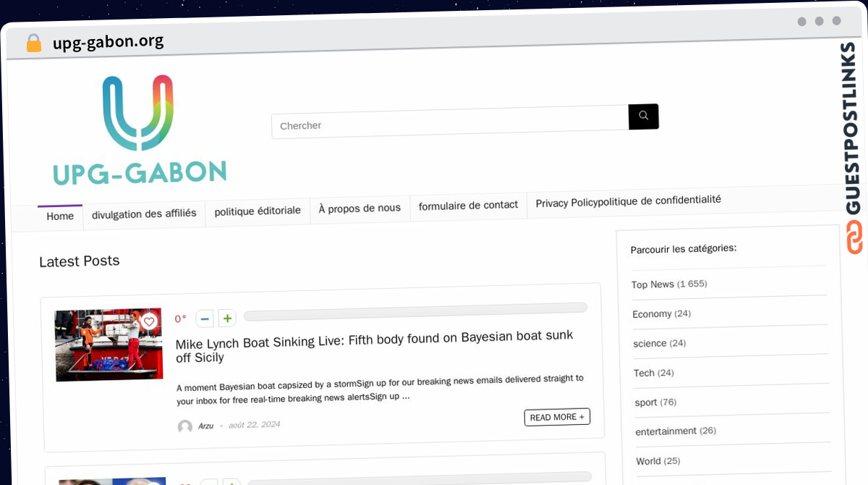Click the heart icon on Mike Lynch thumbnail

(149, 321)
